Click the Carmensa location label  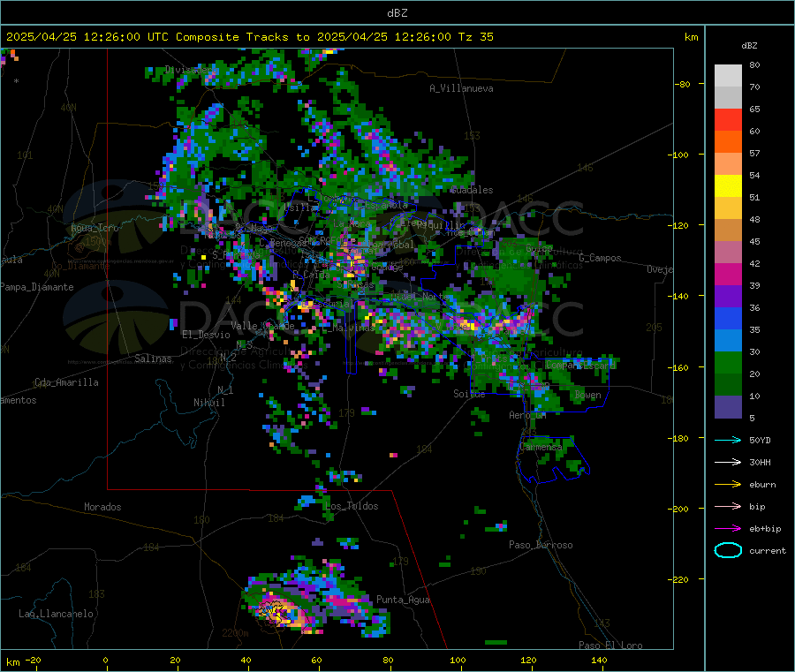point(541,447)
